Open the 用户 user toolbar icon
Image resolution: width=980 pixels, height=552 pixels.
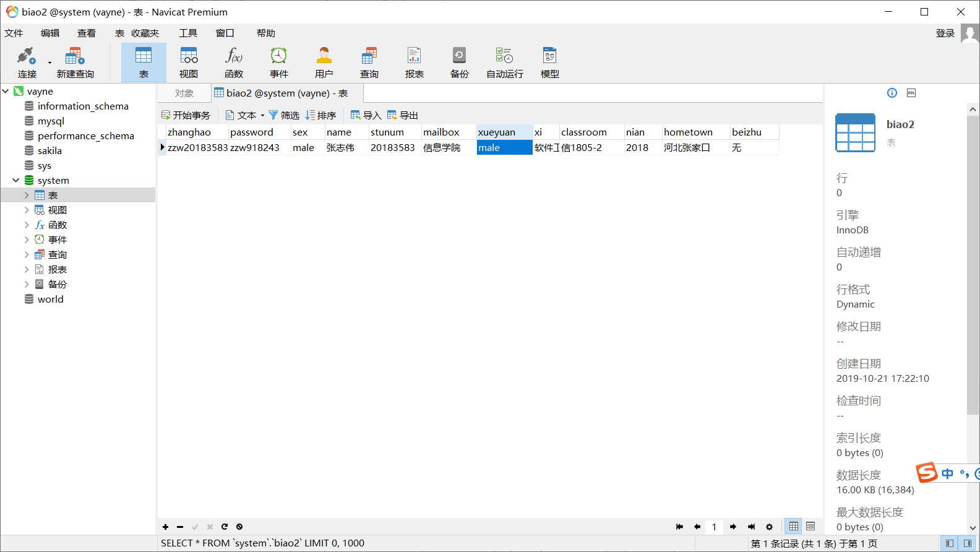[324, 63]
